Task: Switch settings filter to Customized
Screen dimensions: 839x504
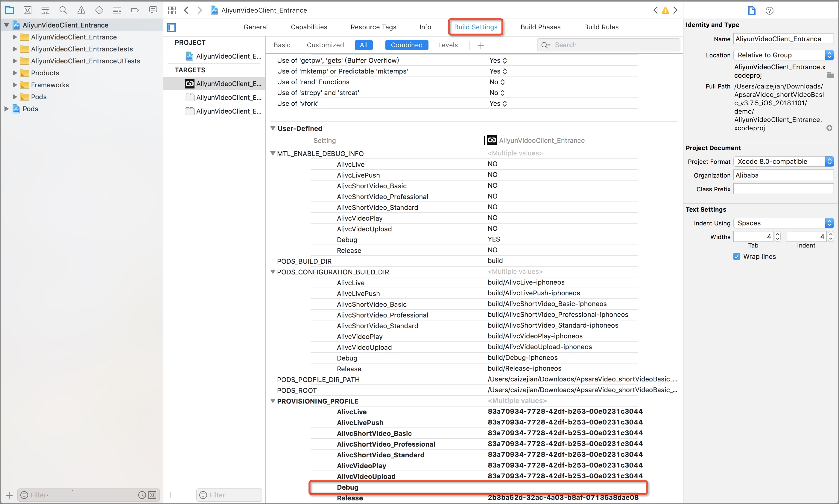Action: click(x=325, y=45)
